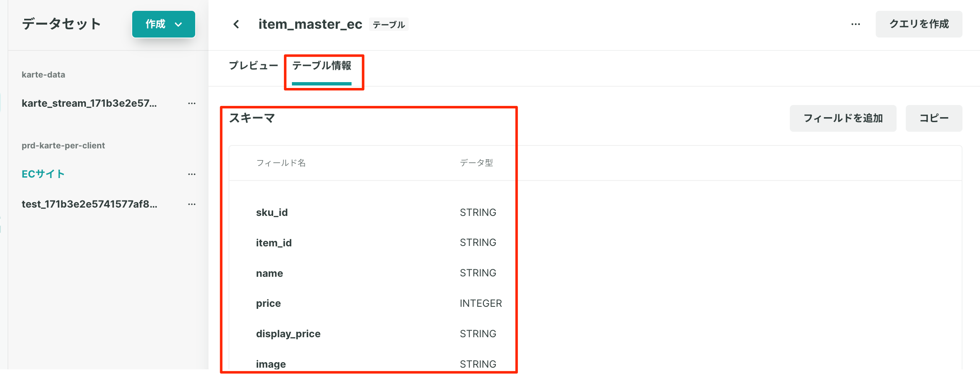
Task: Open options for the test_171b3e2e5741577af8 dataset
Action: [x=192, y=204]
